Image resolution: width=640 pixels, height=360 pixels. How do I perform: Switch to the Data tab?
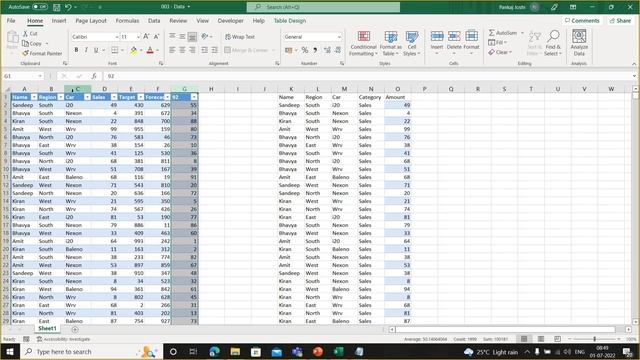tap(154, 20)
